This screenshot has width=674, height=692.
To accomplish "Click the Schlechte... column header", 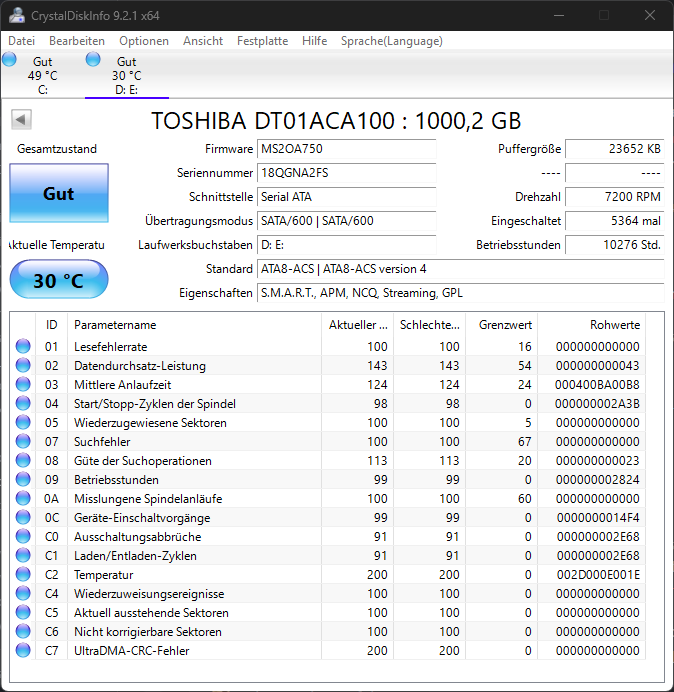I will (x=429, y=325).
